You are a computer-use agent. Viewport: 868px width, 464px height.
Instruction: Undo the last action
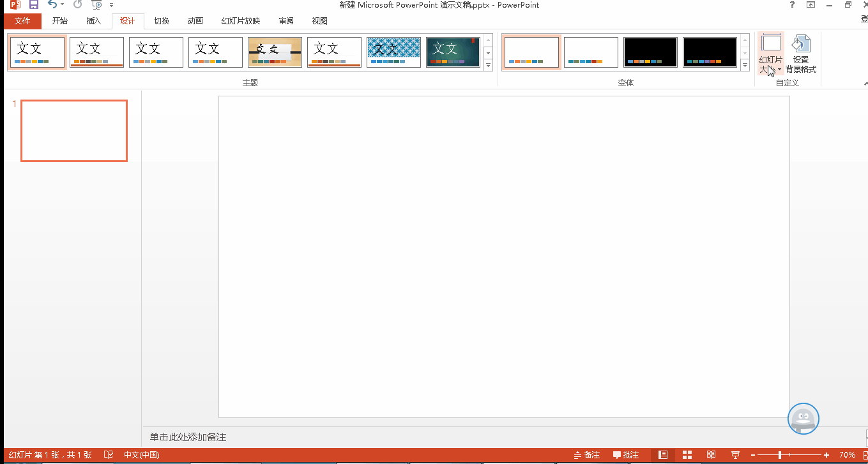coord(52,5)
